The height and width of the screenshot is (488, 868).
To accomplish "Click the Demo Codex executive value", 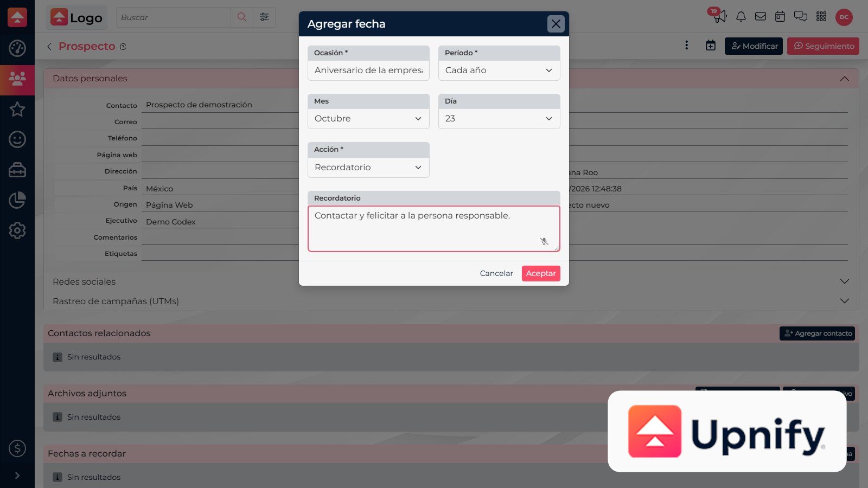I will tap(171, 222).
